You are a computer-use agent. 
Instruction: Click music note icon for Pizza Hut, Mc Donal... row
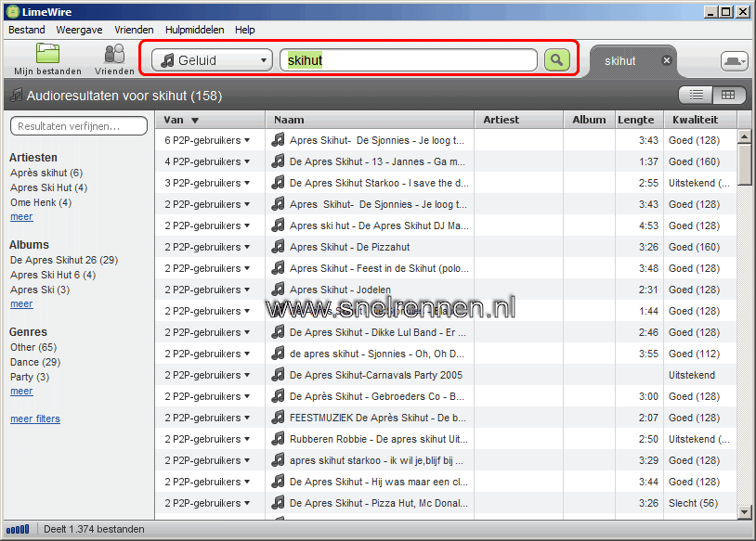coord(278,502)
